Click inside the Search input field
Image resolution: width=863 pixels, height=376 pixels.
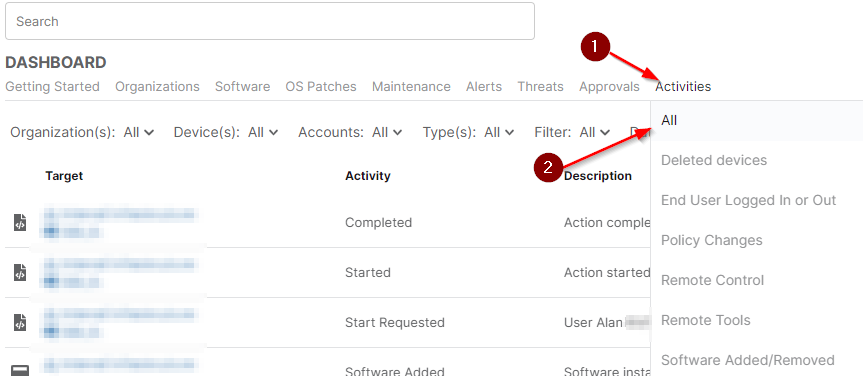point(270,21)
